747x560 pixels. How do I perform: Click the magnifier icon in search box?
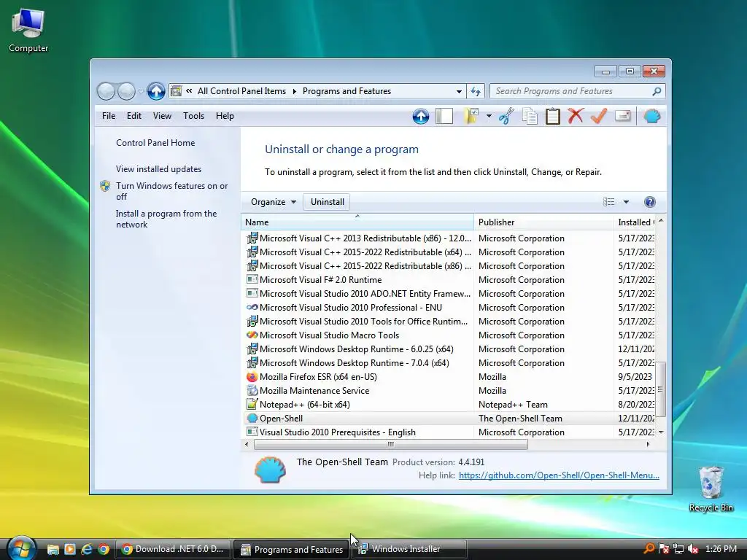point(657,91)
